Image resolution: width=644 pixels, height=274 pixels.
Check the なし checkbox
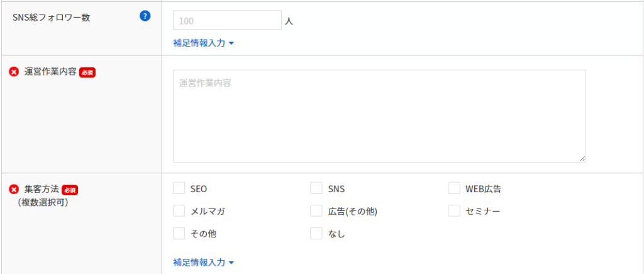[x=316, y=234]
